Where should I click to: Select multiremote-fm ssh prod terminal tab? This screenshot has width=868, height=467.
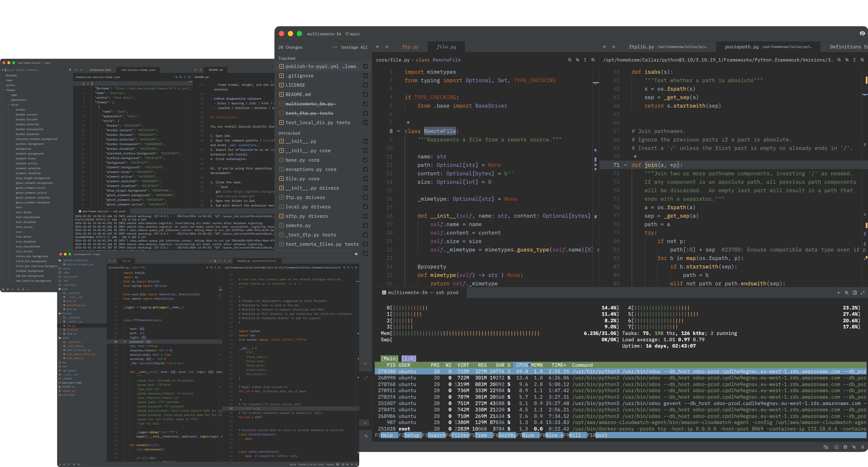click(x=420, y=293)
